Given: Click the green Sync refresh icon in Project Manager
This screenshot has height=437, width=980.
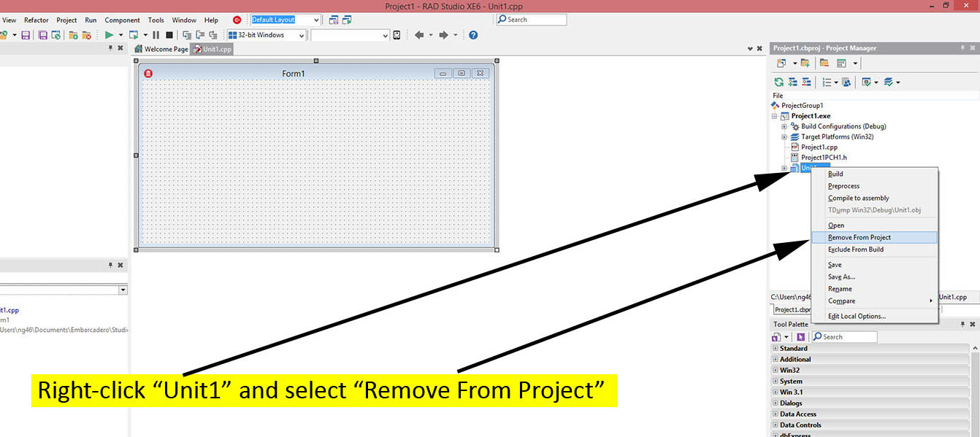Looking at the screenshot, I should pos(779,82).
